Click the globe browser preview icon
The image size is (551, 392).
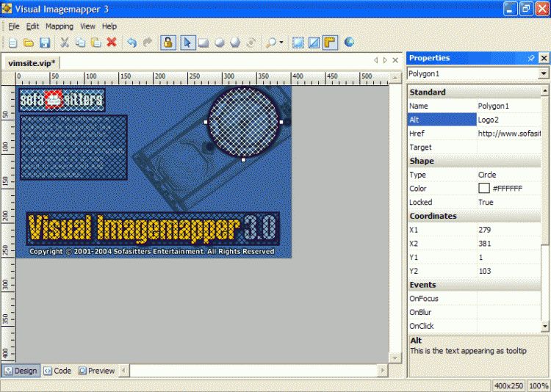[x=349, y=43]
